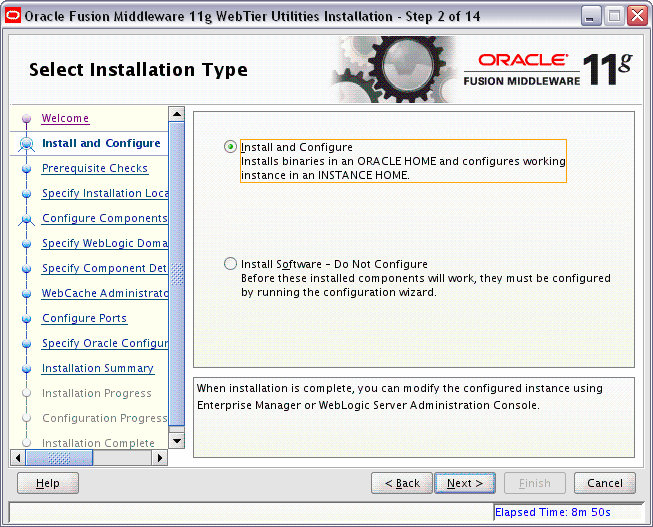Click the current Install and Configure step icon

point(27,144)
